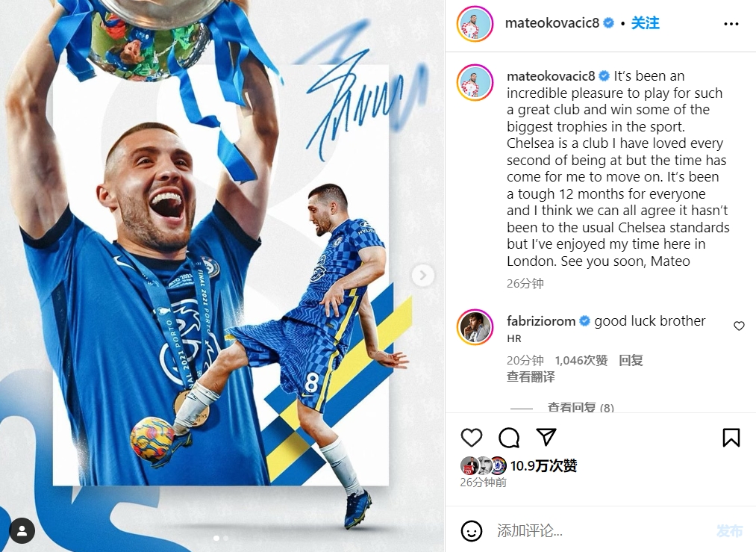756x552 pixels.
Task: Go to next photo arrow
Action: (x=423, y=276)
